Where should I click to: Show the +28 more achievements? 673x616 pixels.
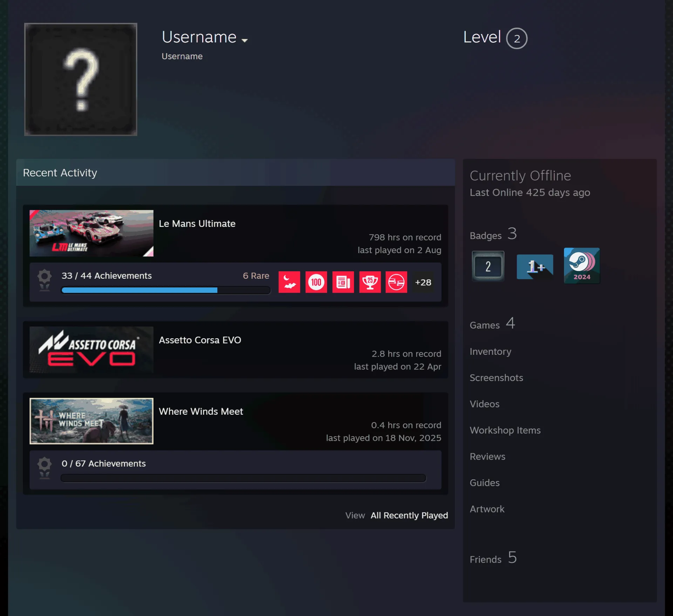423,282
